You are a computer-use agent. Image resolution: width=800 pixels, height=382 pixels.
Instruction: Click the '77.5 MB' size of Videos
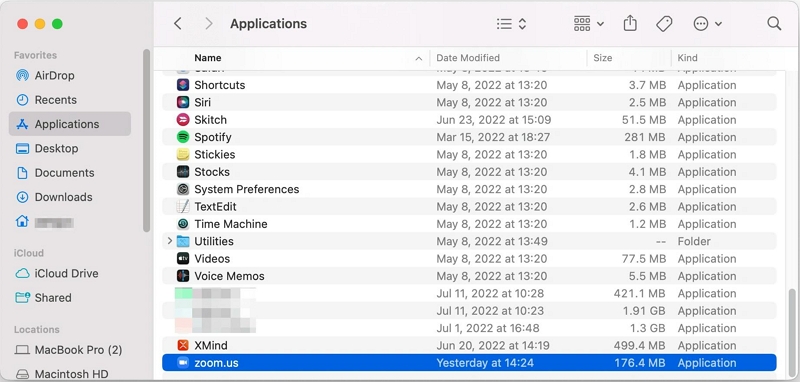(x=644, y=259)
